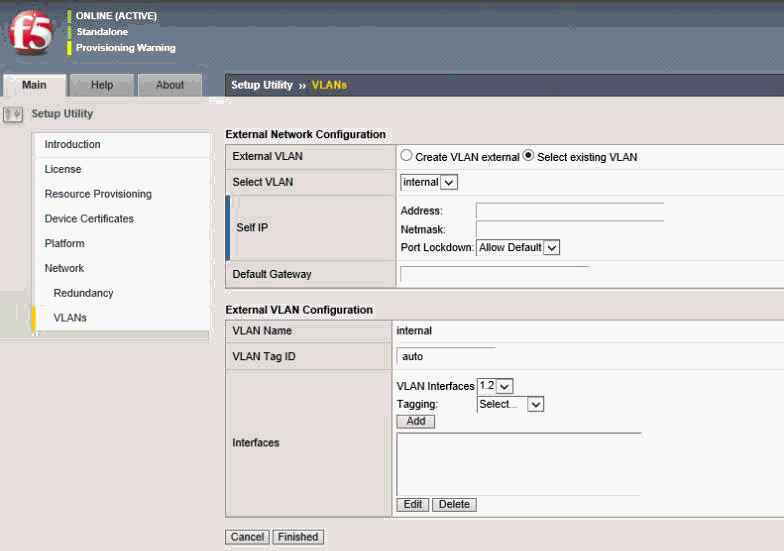Click the Setup Utility sidebar icon
The height and width of the screenshot is (551, 784).
(x=13, y=114)
